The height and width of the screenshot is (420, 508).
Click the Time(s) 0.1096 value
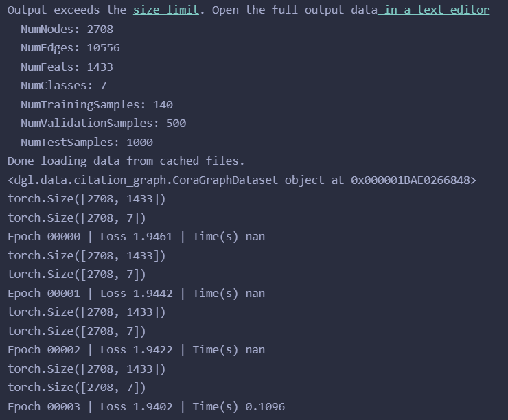tap(239, 407)
